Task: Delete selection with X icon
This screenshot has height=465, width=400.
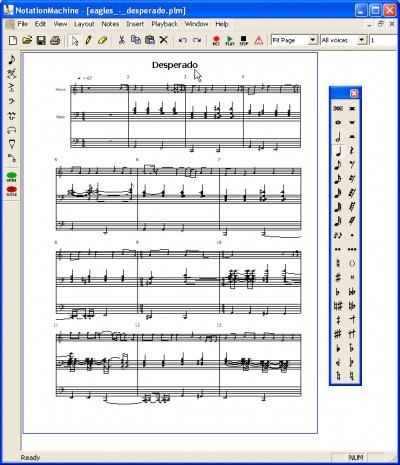Action: pyautogui.click(x=163, y=40)
